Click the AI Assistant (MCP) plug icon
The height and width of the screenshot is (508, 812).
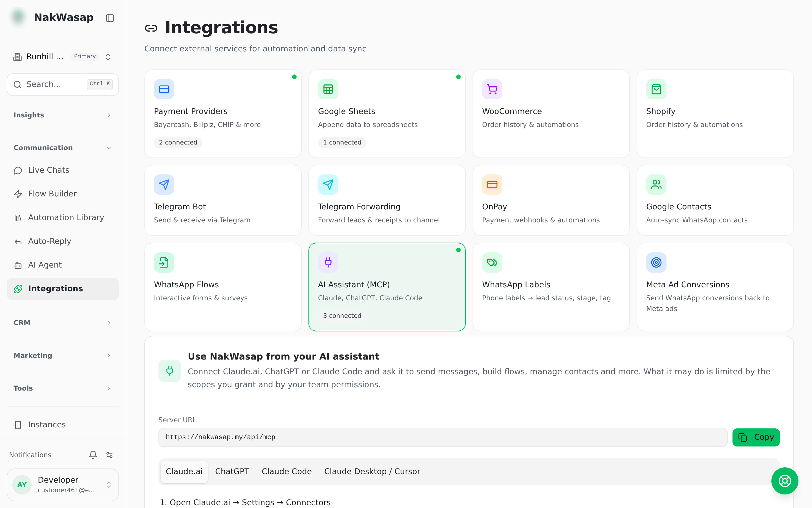coord(328,262)
